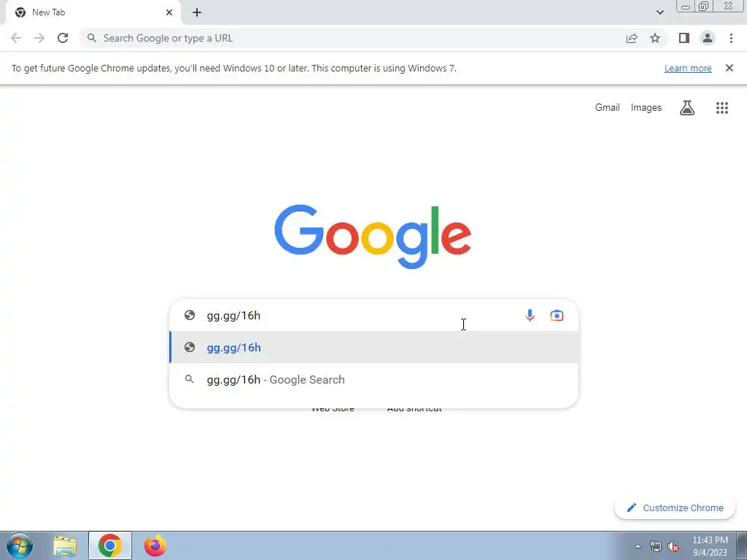
Task: Open the network tray icon
Action: click(x=656, y=546)
